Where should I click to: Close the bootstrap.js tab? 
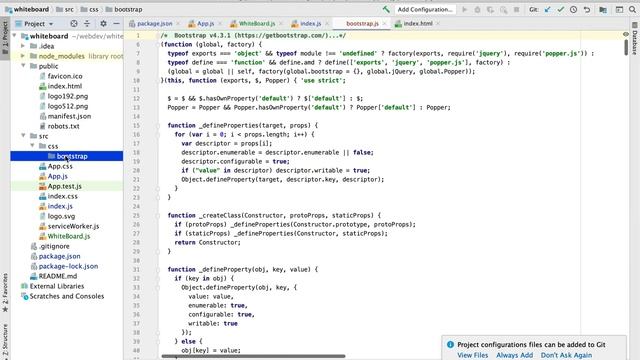384,24
